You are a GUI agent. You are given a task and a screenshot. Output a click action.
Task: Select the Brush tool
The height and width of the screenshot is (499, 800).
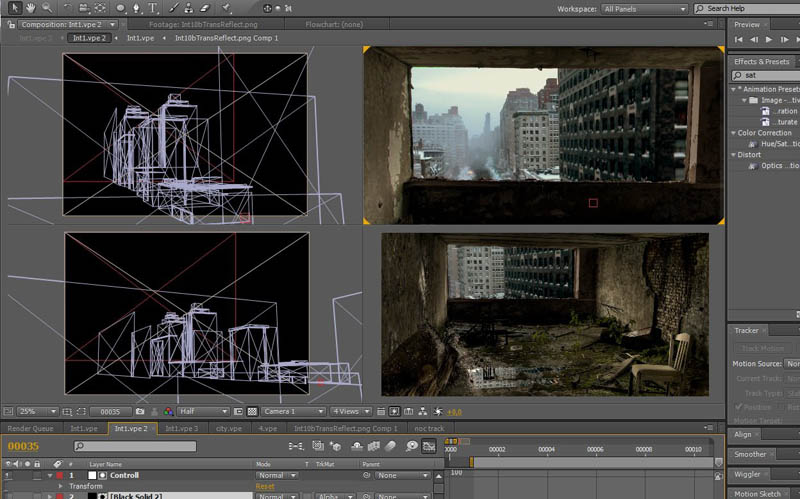point(173,8)
